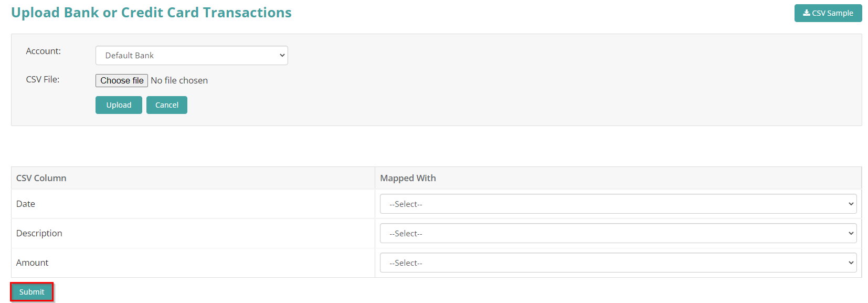Expand the Date mapping select dropdown
The height and width of the screenshot is (303, 868).
point(618,204)
